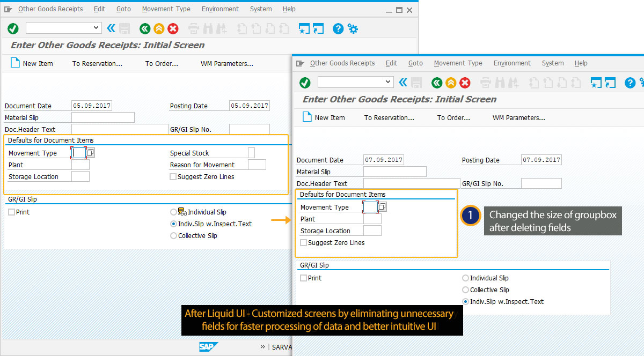This screenshot has width=644, height=356.
Task: Click WM Parameters... button in front window
Action: point(519,117)
